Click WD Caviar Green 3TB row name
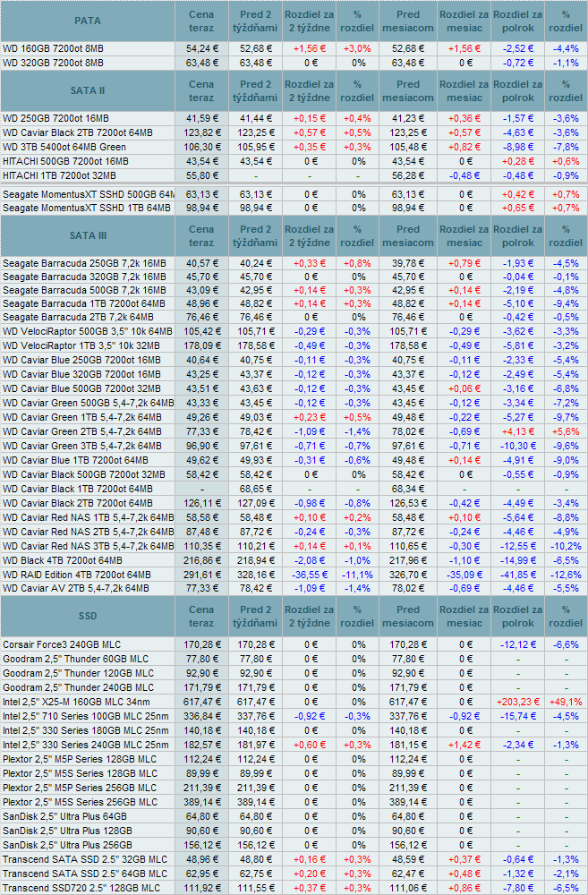This screenshot has height=895, width=588. tap(82, 446)
